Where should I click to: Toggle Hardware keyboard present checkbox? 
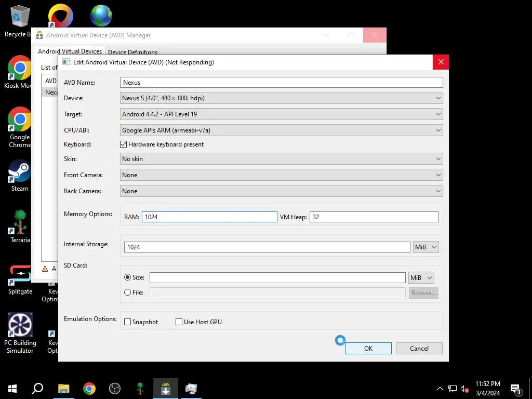click(124, 144)
